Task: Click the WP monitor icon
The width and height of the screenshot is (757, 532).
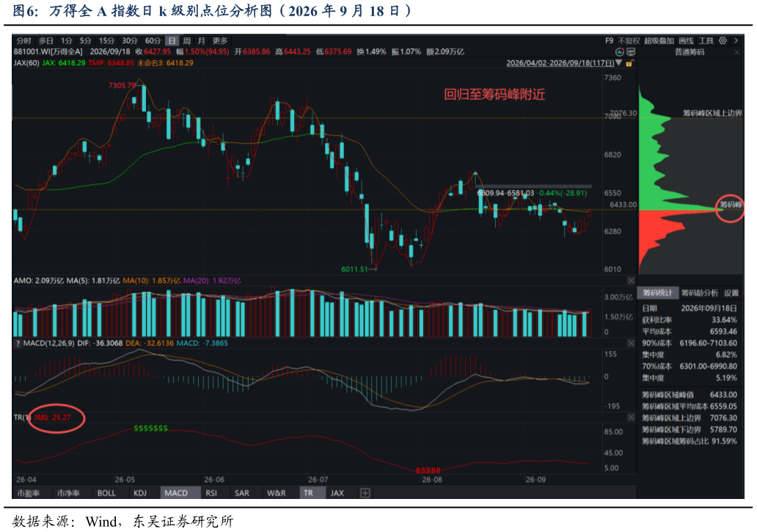Action: pos(631,51)
